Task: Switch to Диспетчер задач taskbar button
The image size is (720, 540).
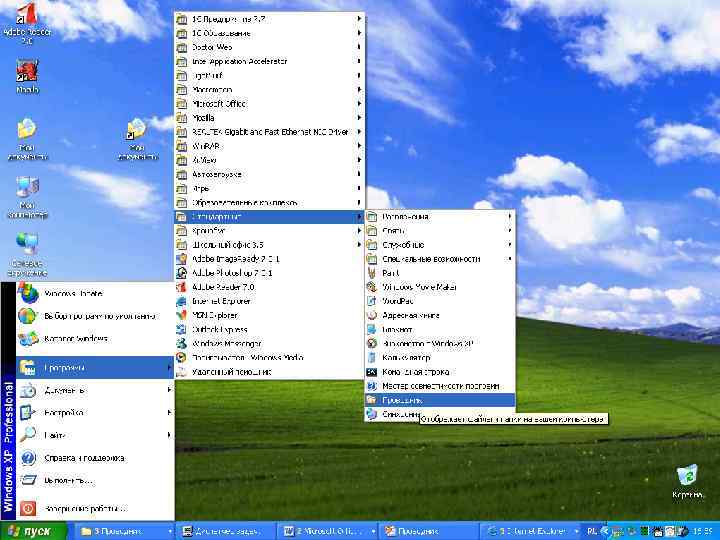Action: click(x=225, y=531)
